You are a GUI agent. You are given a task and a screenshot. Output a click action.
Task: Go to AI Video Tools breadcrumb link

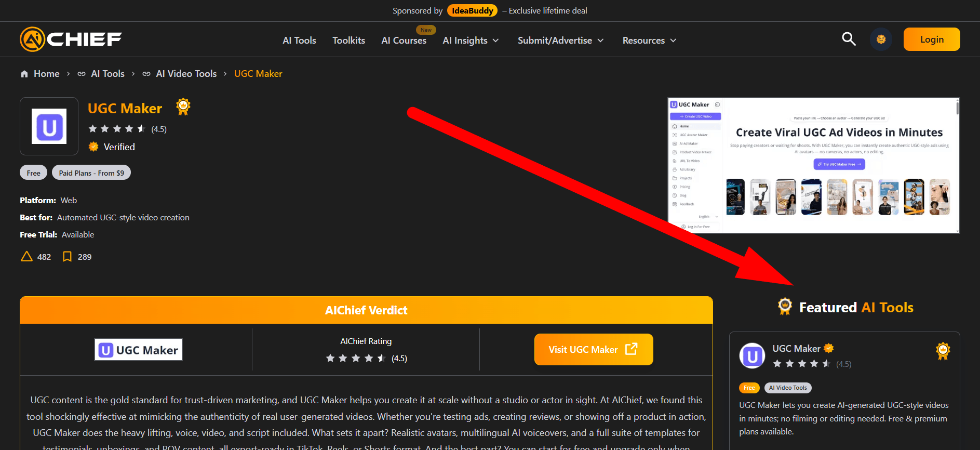[x=186, y=74]
